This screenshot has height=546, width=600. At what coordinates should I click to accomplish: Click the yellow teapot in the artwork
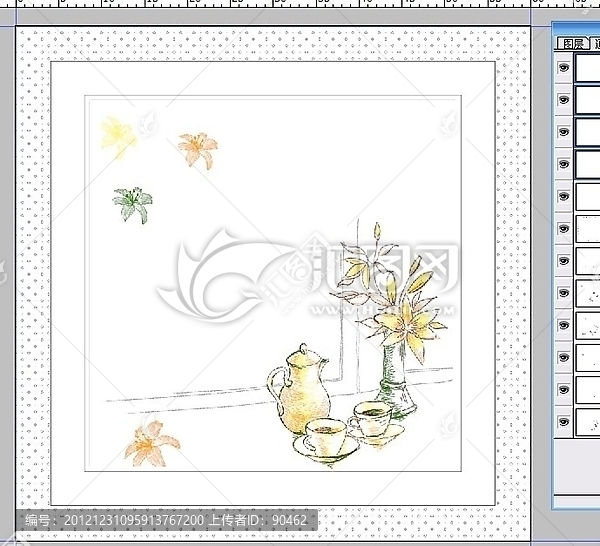300,389
